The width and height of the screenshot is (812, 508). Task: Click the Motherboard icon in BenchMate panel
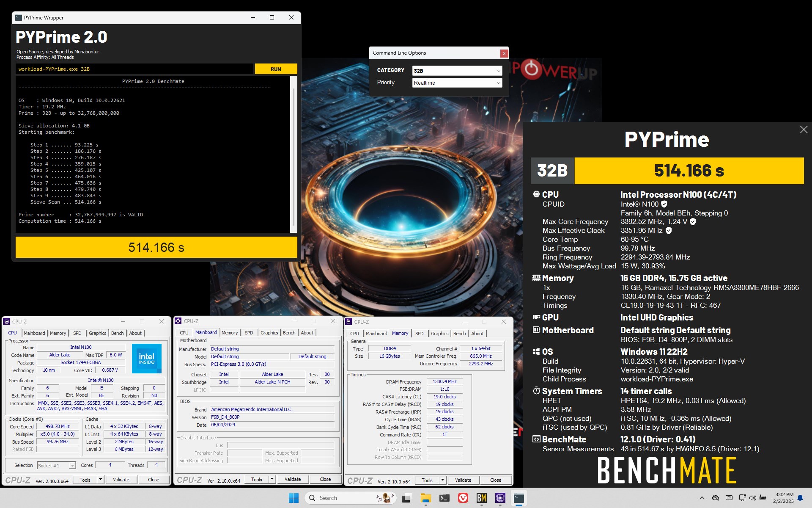(536, 329)
